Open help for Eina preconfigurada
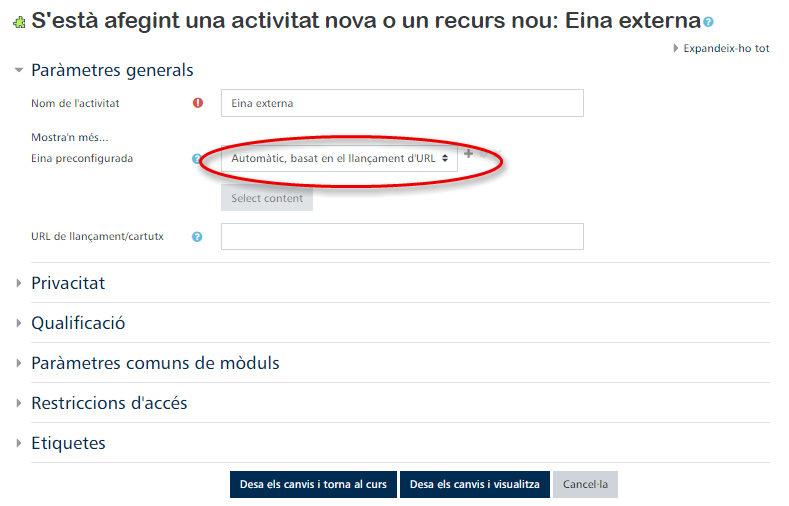Viewport: 789px width, 506px height. [197, 158]
